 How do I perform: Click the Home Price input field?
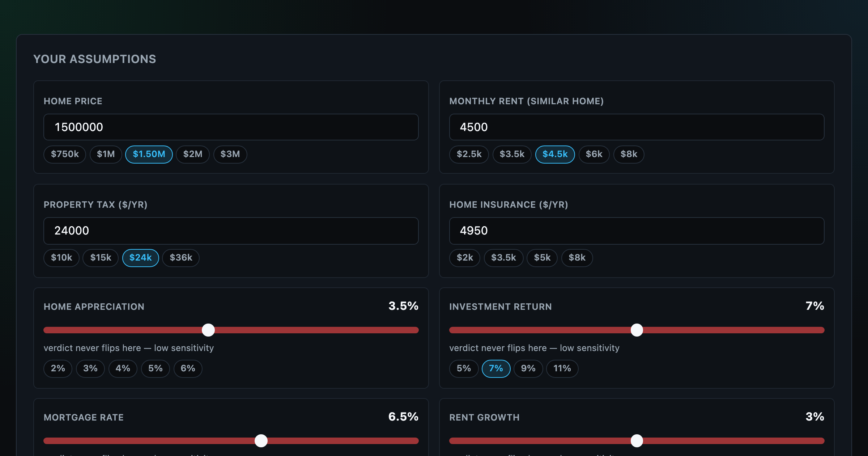(231, 127)
